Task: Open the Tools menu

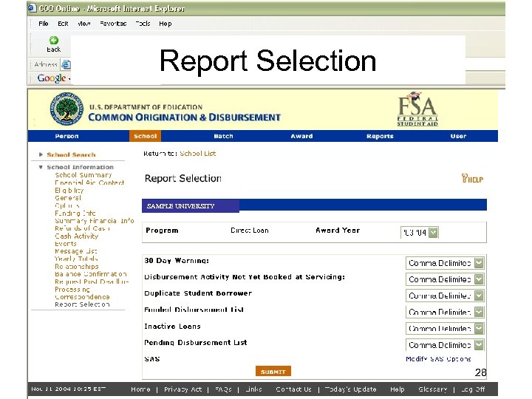Action: 143,24
